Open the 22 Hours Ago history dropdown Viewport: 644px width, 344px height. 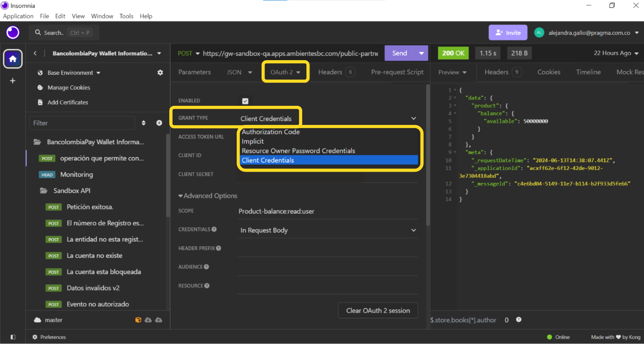[616, 53]
